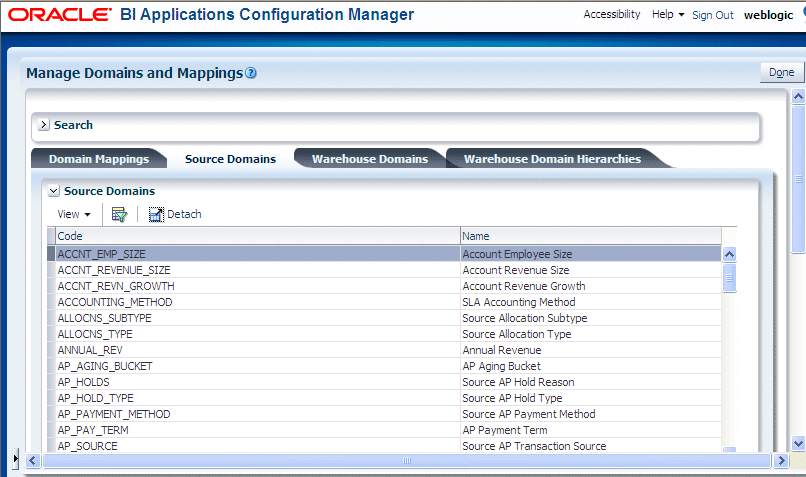Open the Help dropdown menu
The width and height of the screenshot is (806, 477).
pyautogui.click(x=668, y=14)
